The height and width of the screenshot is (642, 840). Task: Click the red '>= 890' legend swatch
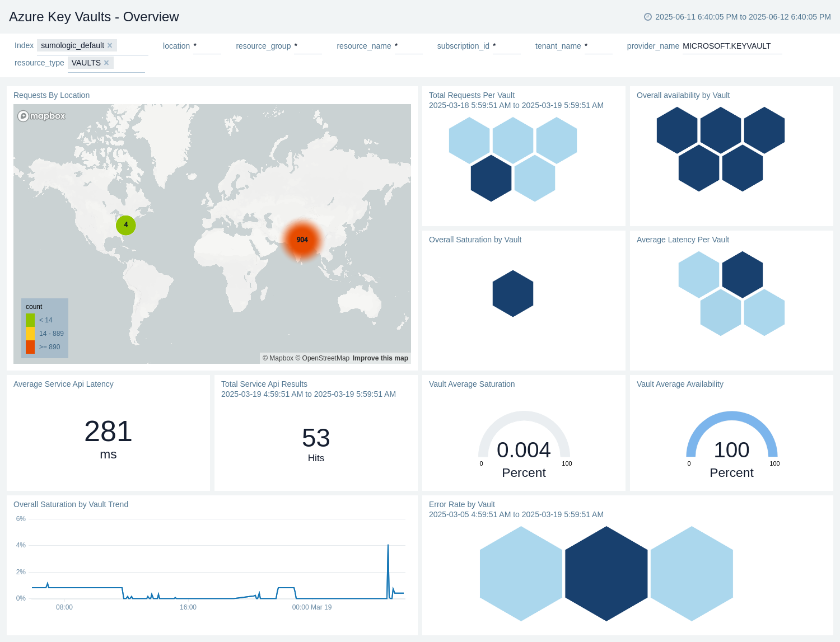coord(30,347)
